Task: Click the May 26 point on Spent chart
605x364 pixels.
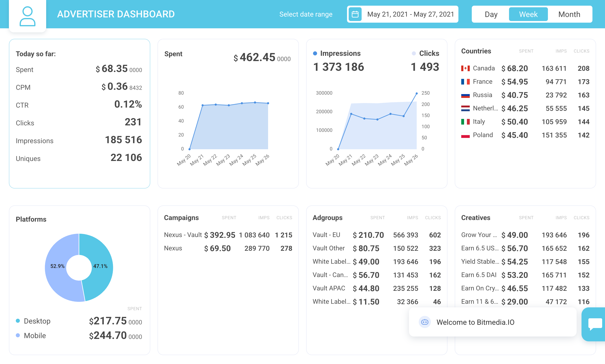Action: pyautogui.click(x=268, y=103)
